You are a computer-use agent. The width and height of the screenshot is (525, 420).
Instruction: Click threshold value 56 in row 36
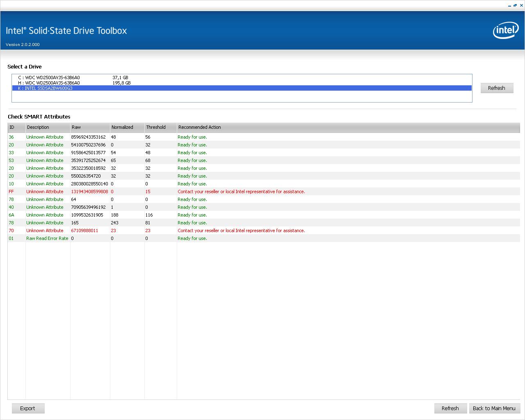click(148, 137)
